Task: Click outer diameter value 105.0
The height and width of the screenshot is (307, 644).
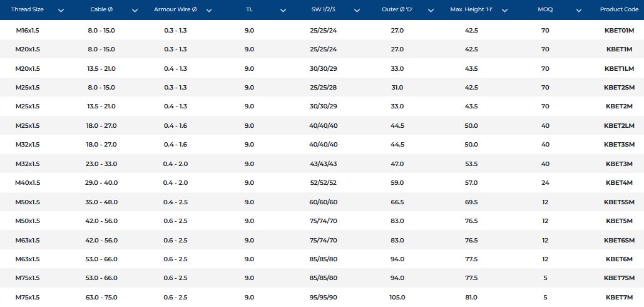Action: (x=397, y=298)
